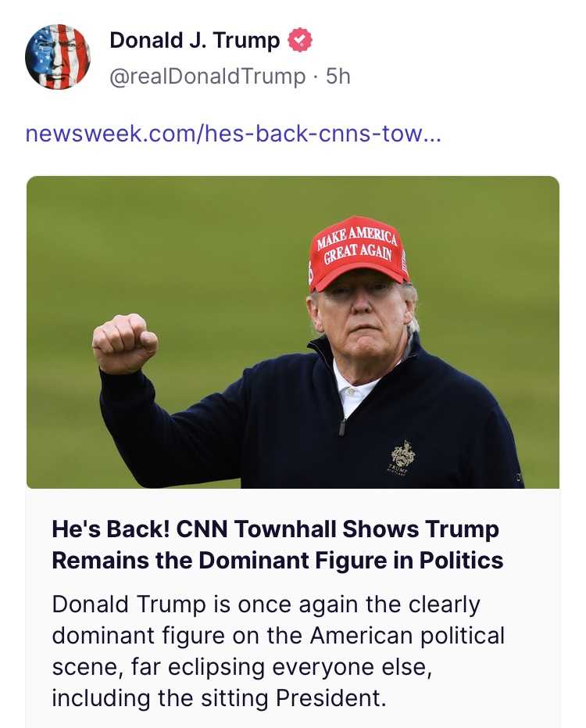This screenshot has height=728, width=586.
Task: Click "Remains the Dominant Figure in Politics" text
Action: pyautogui.click(x=277, y=561)
